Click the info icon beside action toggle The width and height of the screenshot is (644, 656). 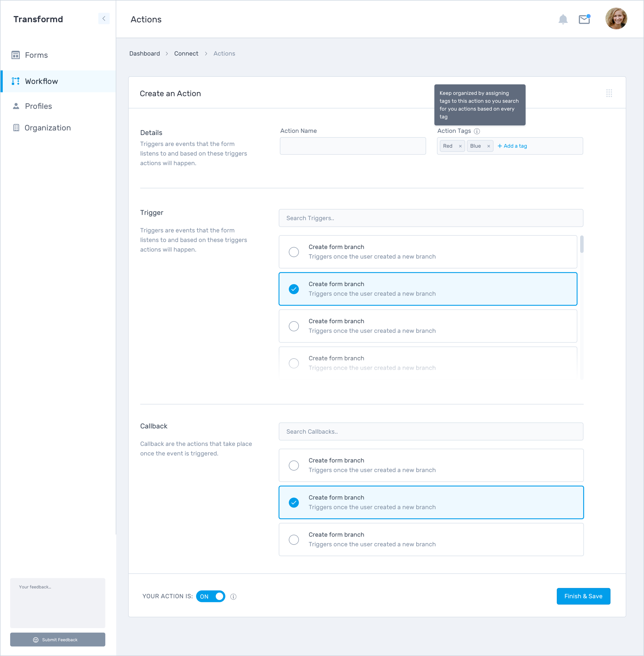pyautogui.click(x=233, y=596)
